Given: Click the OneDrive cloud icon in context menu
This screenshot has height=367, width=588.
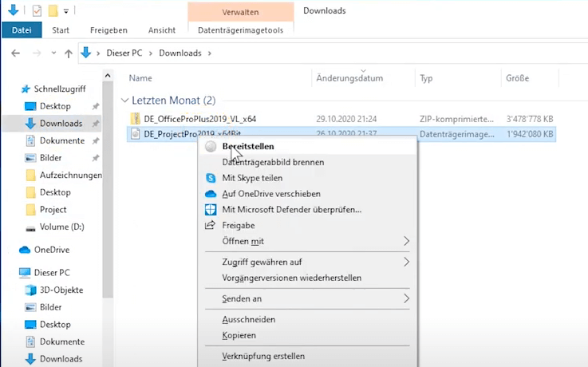Looking at the screenshot, I should tap(211, 194).
